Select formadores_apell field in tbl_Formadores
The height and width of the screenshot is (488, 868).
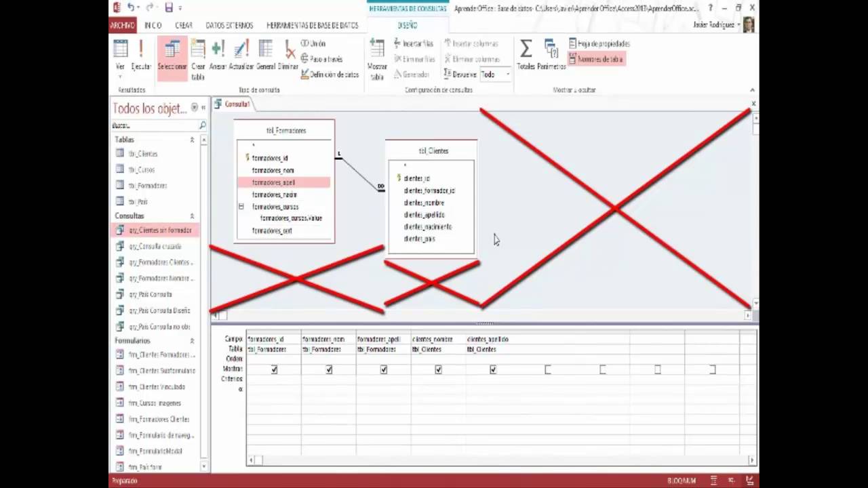pyautogui.click(x=284, y=182)
